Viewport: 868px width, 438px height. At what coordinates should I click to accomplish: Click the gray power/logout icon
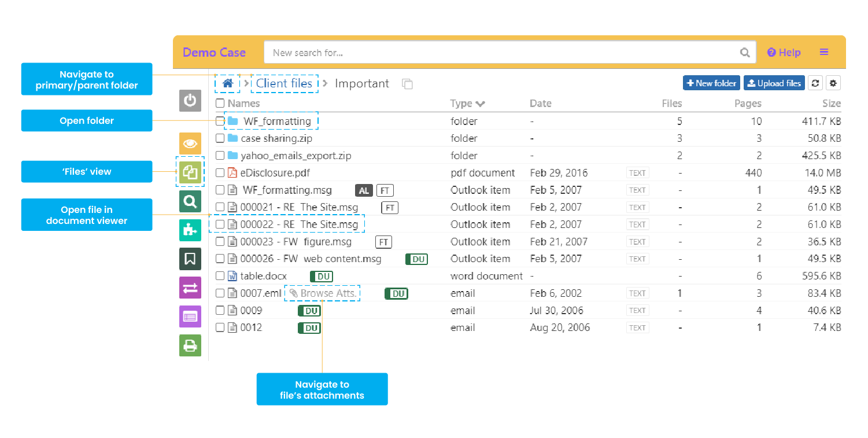click(x=190, y=100)
